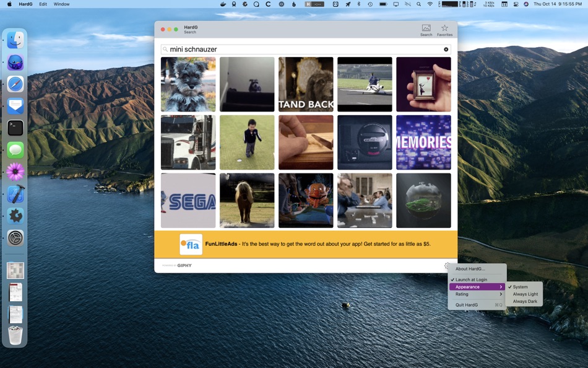Select the 'MEMORIES' GIF thumbnail
This screenshot has height=368, width=588.
tap(423, 142)
